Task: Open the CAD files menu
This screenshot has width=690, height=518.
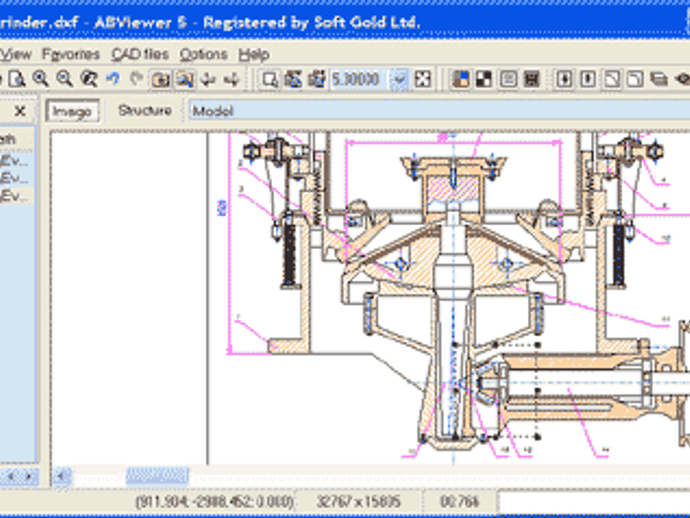Action: pyautogui.click(x=140, y=55)
